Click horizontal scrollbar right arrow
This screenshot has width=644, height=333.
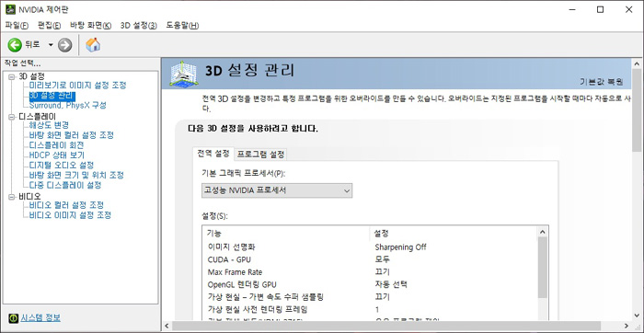(627, 326)
